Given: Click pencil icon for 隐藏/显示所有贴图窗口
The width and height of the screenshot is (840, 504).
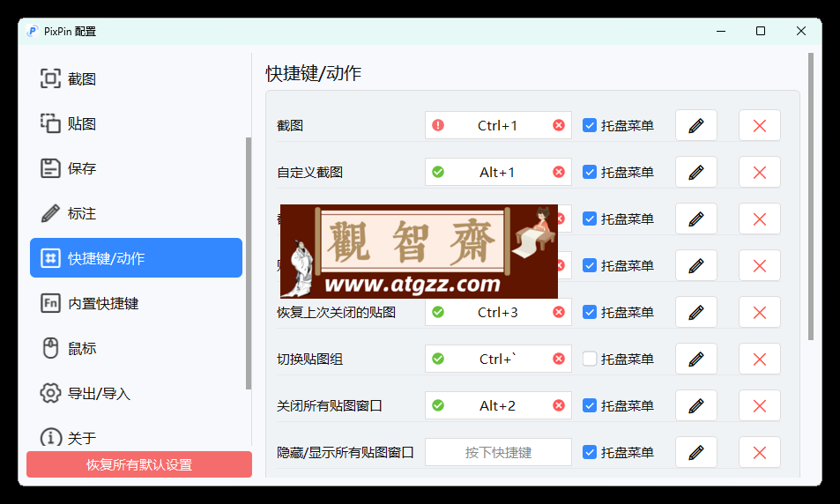Looking at the screenshot, I should [x=696, y=453].
